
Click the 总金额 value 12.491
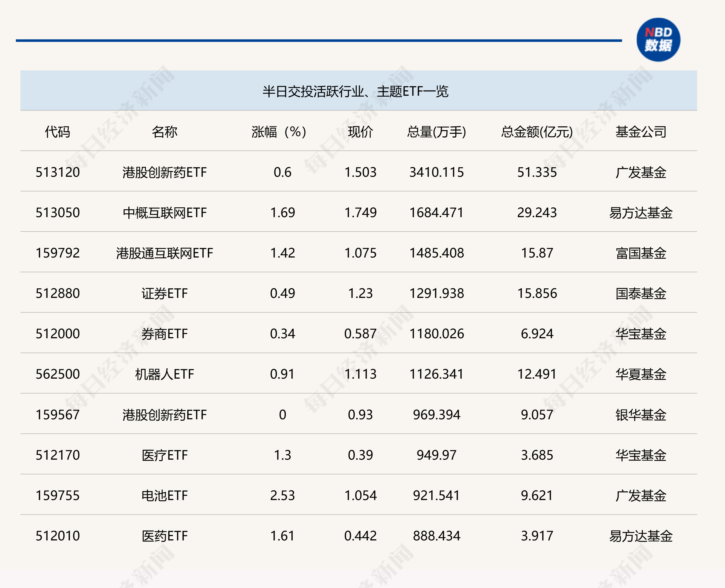pyautogui.click(x=537, y=374)
